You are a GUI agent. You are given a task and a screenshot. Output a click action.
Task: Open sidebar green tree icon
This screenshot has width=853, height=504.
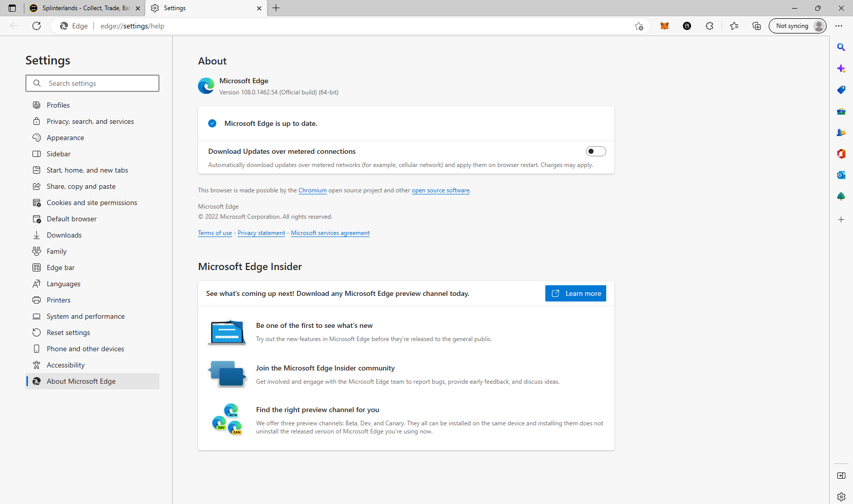coord(841,196)
